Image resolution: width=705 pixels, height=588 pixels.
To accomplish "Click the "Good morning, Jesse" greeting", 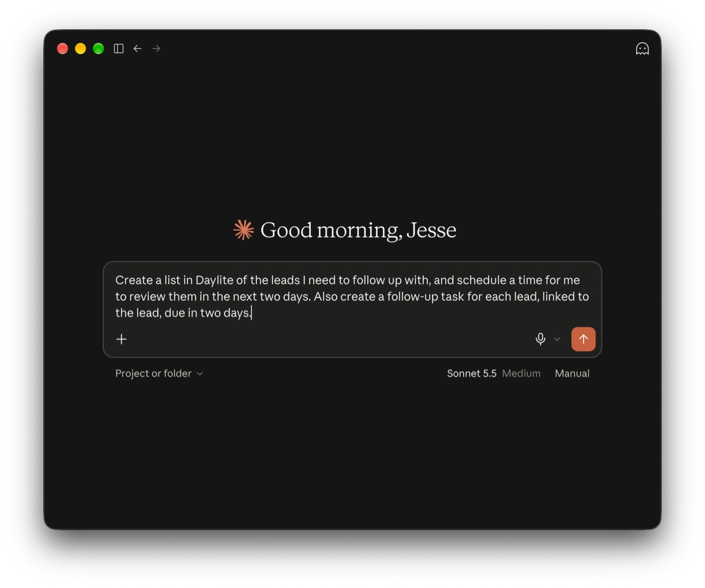I will click(358, 230).
